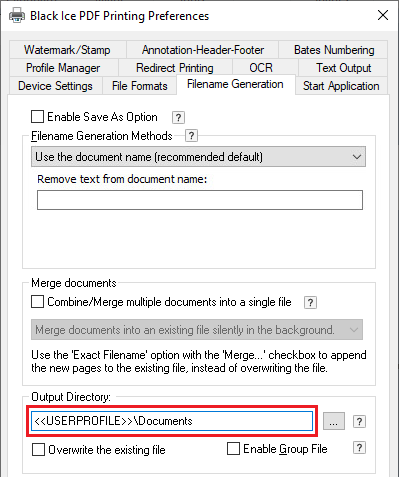Screen dimensions: 400x477
Task: Open help icon beside Output Directory browse button
Action: coord(359,422)
